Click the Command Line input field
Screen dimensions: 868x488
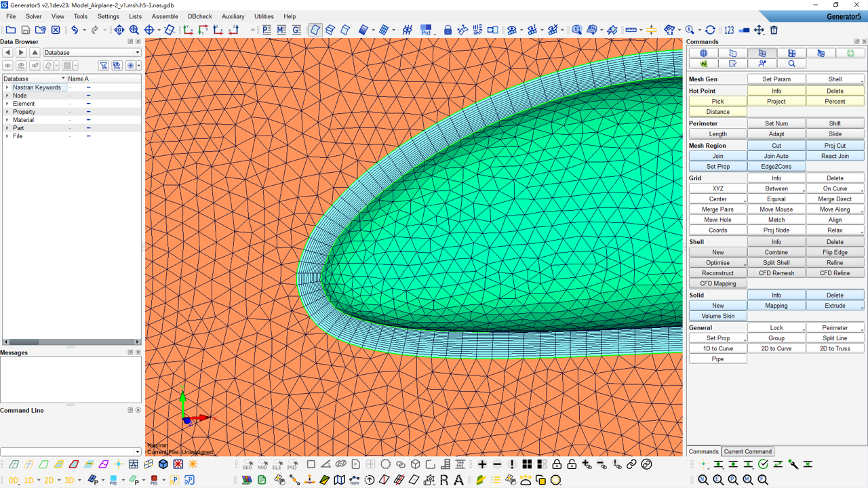(x=67, y=451)
